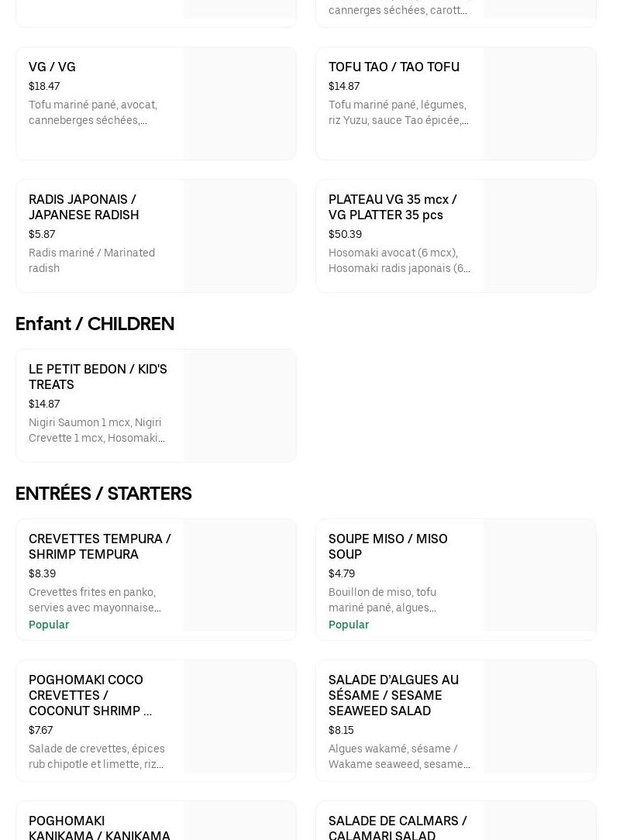The height and width of the screenshot is (840, 623).
Task: Click the Popular label under Miso Soup
Action: (x=349, y=625)
